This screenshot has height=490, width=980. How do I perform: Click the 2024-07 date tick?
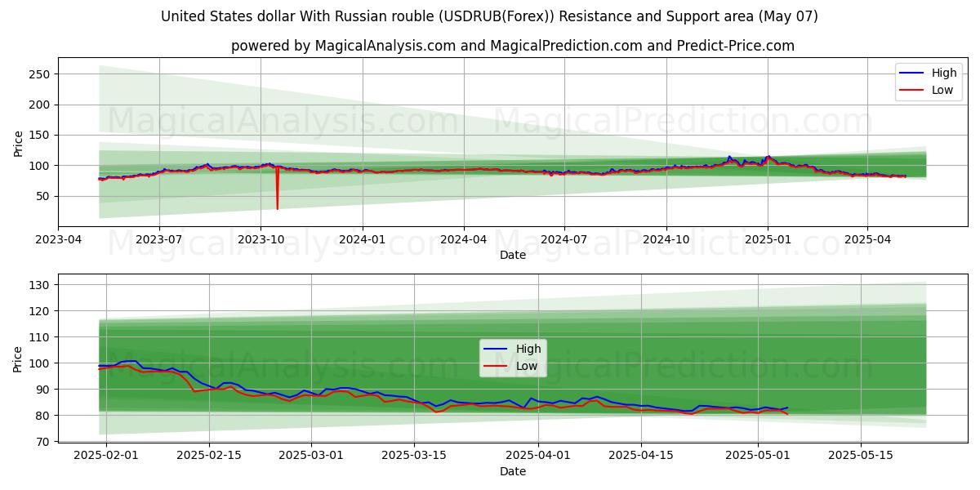pyautogui.click(x=564, y=240)
